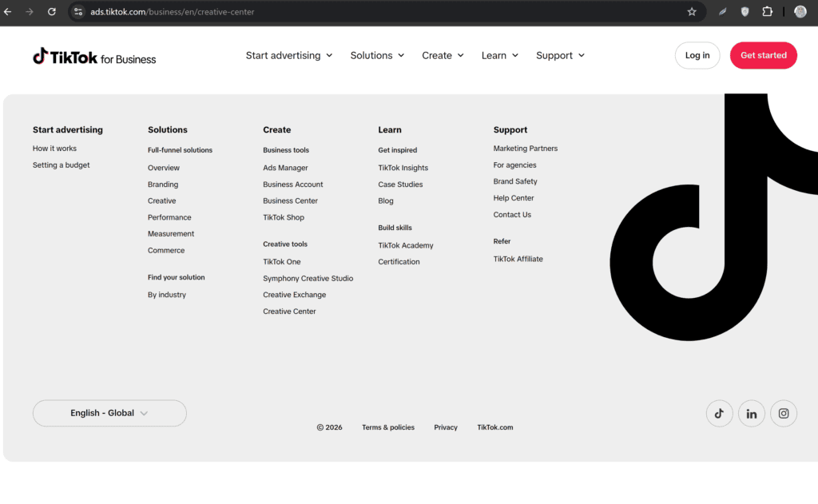Go to the Certification link

pos(399,262)
